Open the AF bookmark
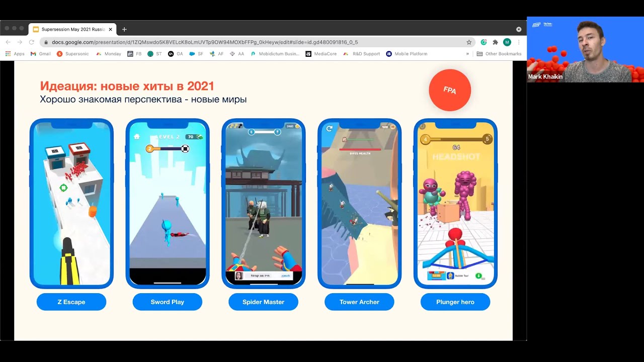Image resolution: width=644 pixels, height=362 pixels. pyautogui.click(x=216, y=54)
